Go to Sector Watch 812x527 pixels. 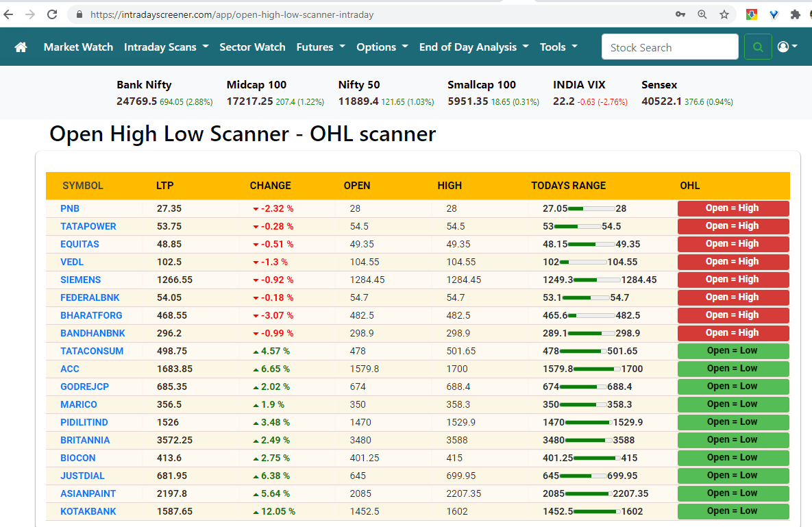[252, 47]
